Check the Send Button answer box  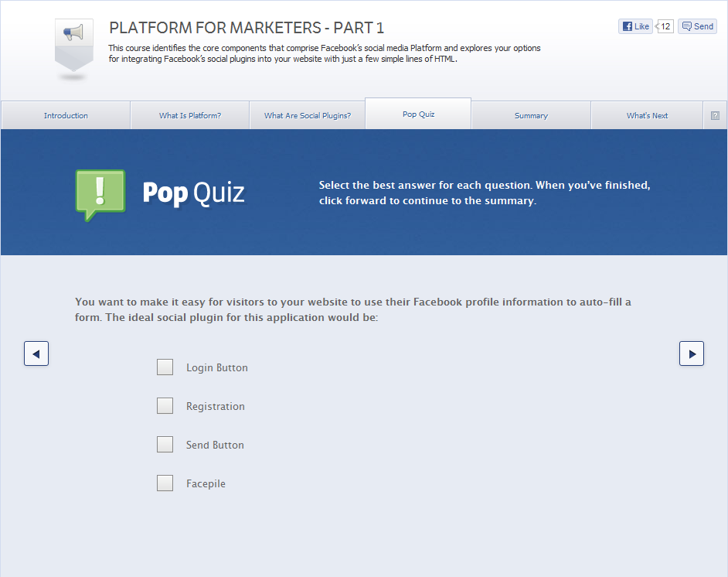coord(165,444)
